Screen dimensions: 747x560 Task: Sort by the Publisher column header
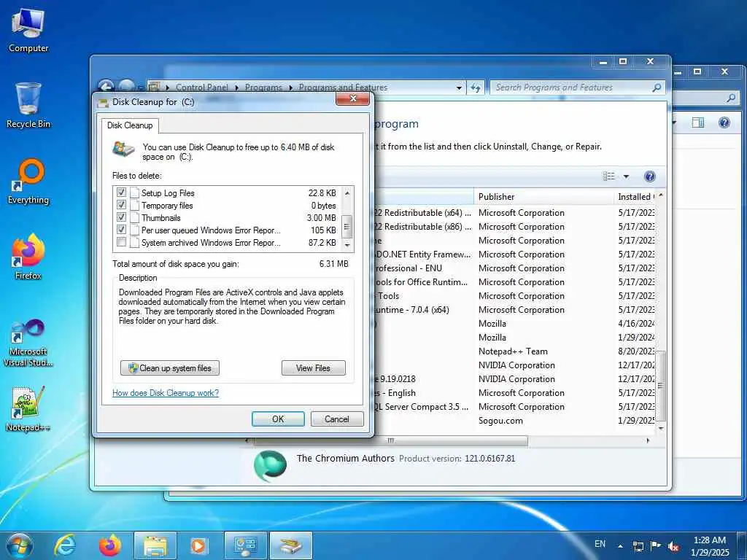[x=543, y=197]
